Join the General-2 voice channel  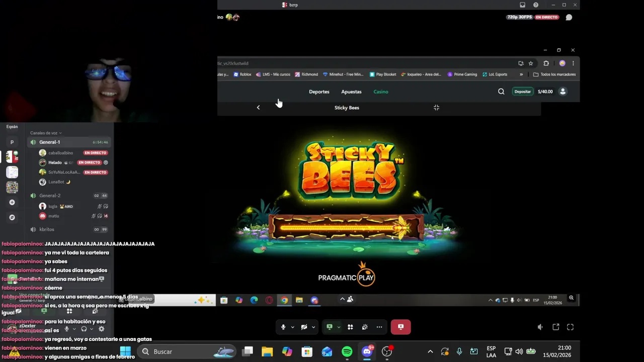69,196
